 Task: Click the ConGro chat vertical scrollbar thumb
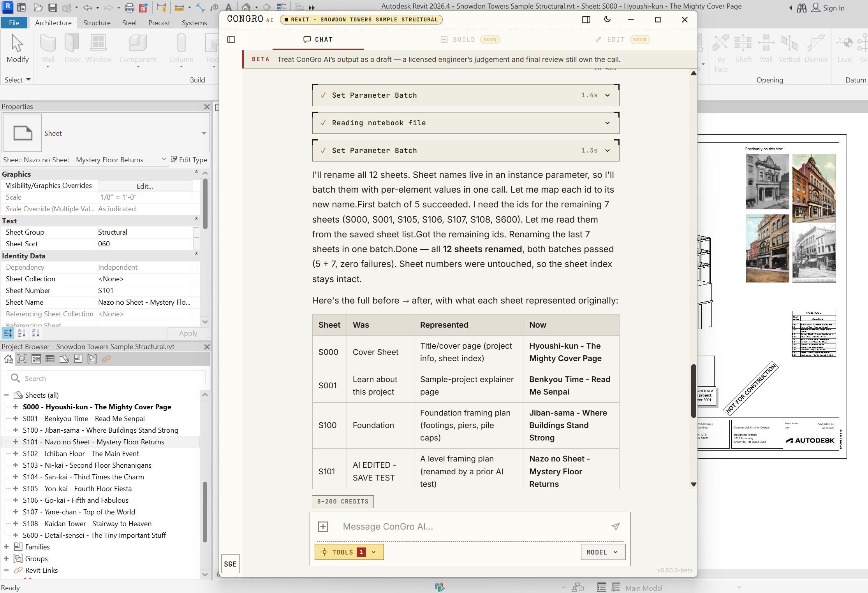(x=693, y=391)
